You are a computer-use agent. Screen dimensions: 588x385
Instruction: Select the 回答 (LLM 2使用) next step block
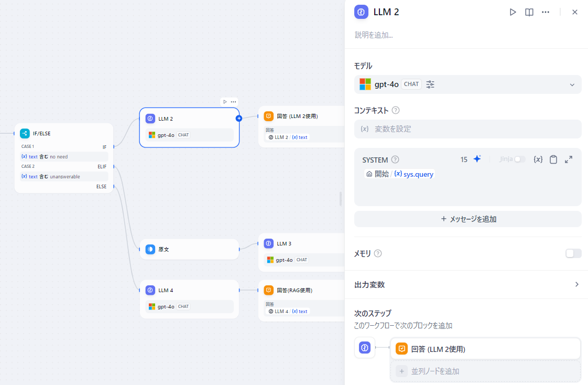(485, 349)
